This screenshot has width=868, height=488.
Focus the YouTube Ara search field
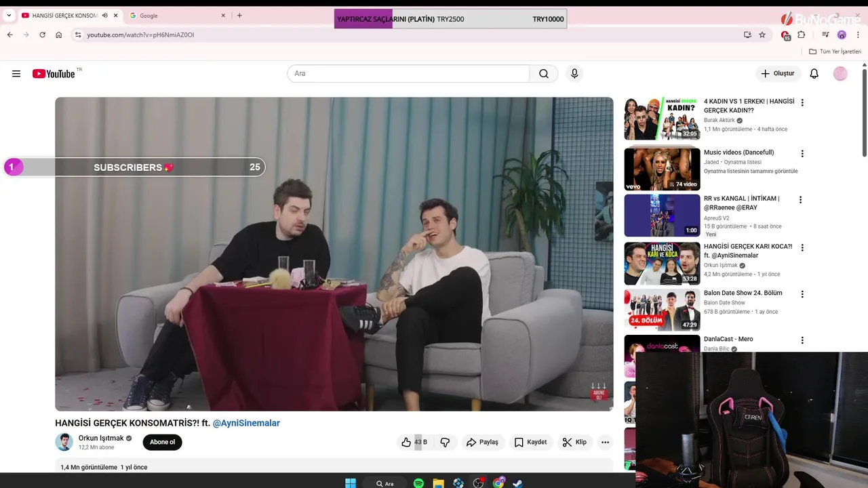coord(408,74)
